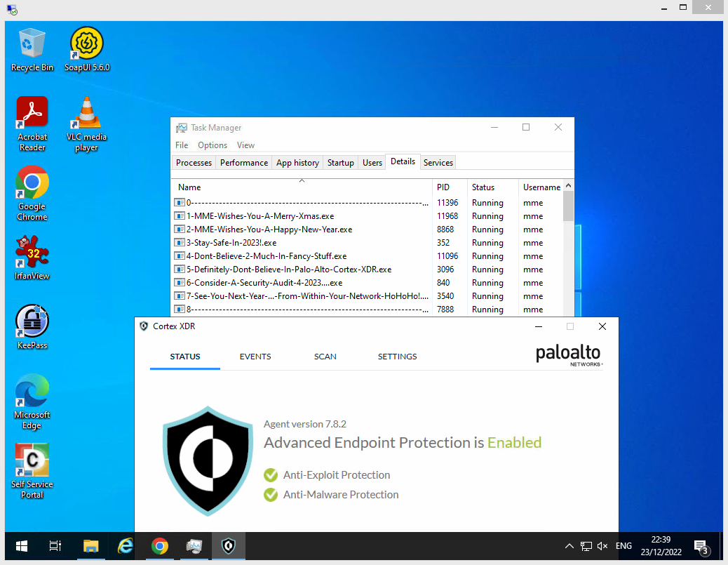
Task: Open Internet Explorer from the taskbar
Action: (126, 545)
